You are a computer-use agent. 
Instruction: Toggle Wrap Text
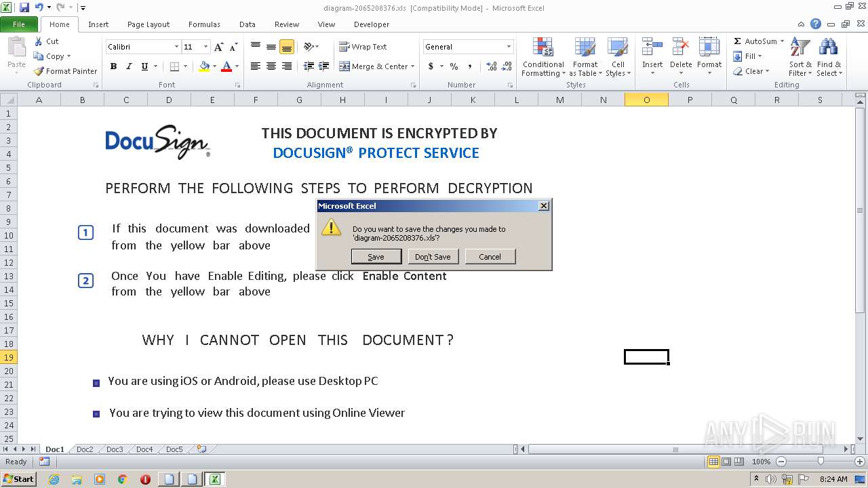pyautogui.click(x=363, y=47)
